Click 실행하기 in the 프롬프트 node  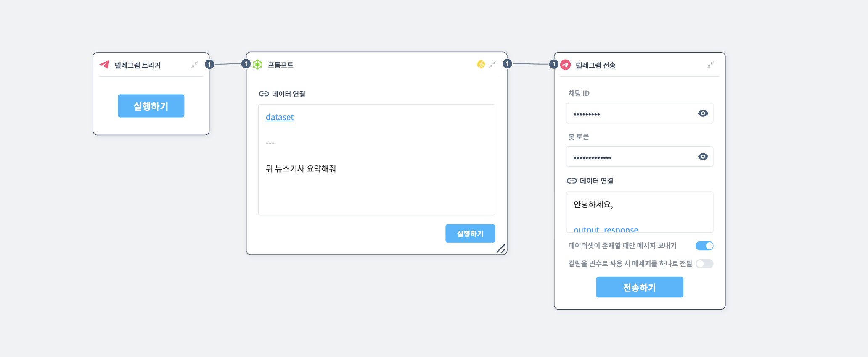point(470,233)
